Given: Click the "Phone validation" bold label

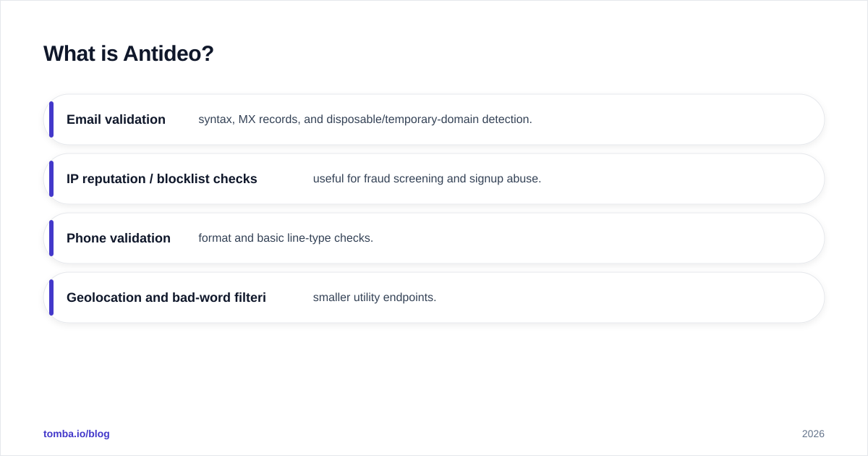Looking at the screenshot, I should 119,238.
